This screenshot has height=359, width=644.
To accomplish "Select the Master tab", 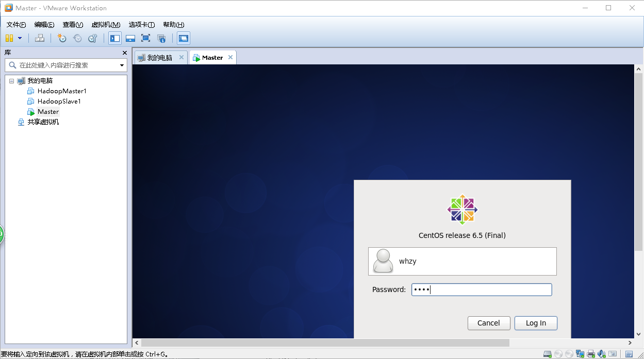I will [212, 58].
